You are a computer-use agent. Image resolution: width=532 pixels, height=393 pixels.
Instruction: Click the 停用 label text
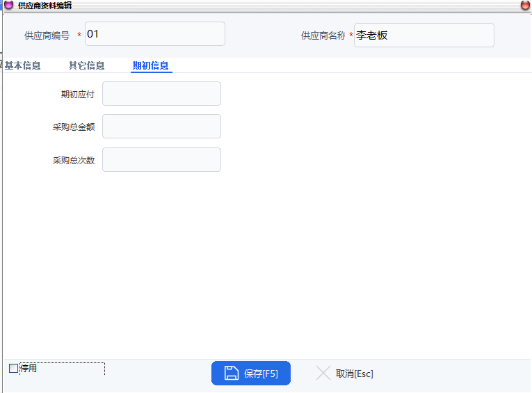29,369
